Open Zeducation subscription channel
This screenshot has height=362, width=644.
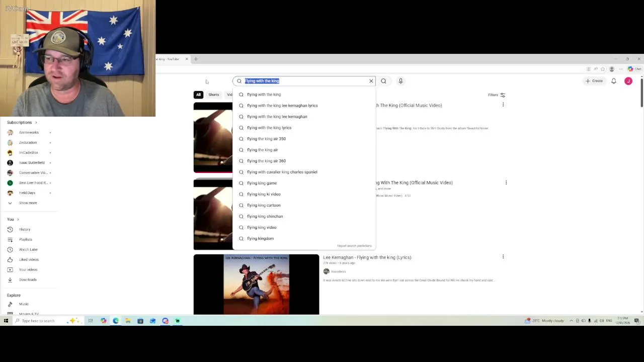click(x=28, y=142)
